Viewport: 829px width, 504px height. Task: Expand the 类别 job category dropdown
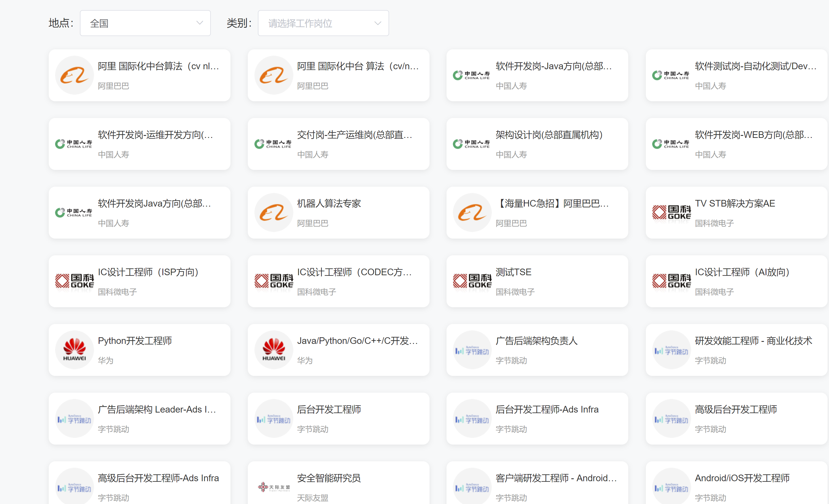pyautogui.click(x=323, y=23)
